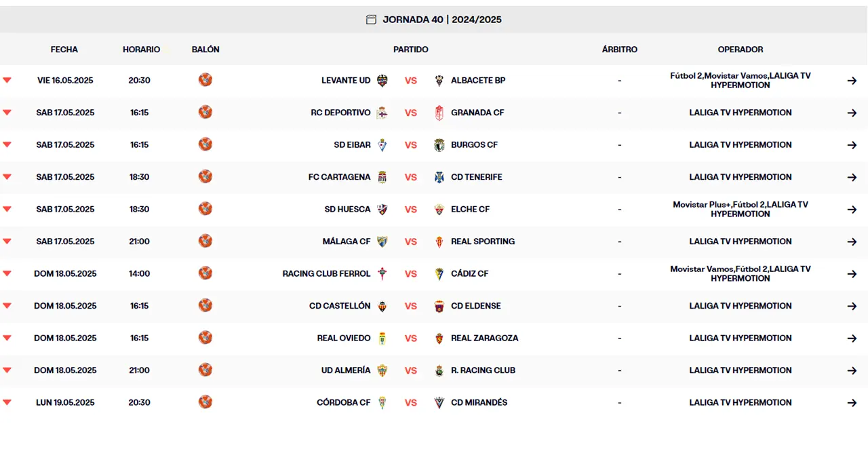Click the calendar icon beside JORNADA 40

click(x=371, y=19)
